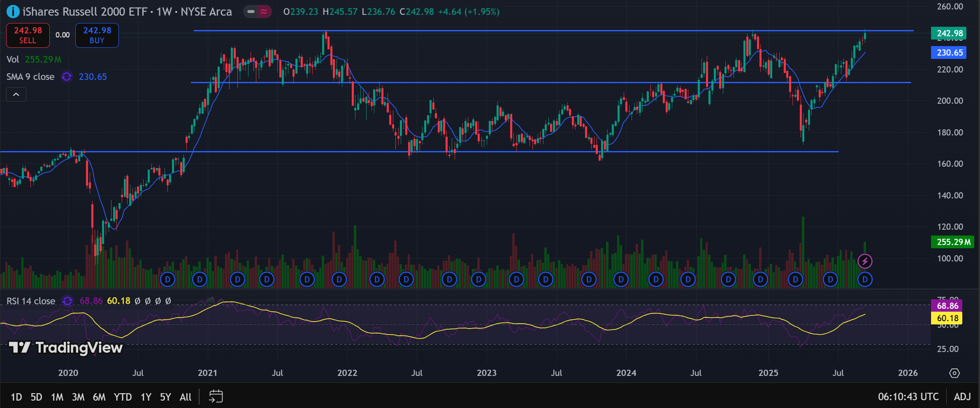Click the SMA 9 close legend label
Image resolution: width=980 pixels, height=408 pixels.
pyautogui.click(x=30, y=77)
